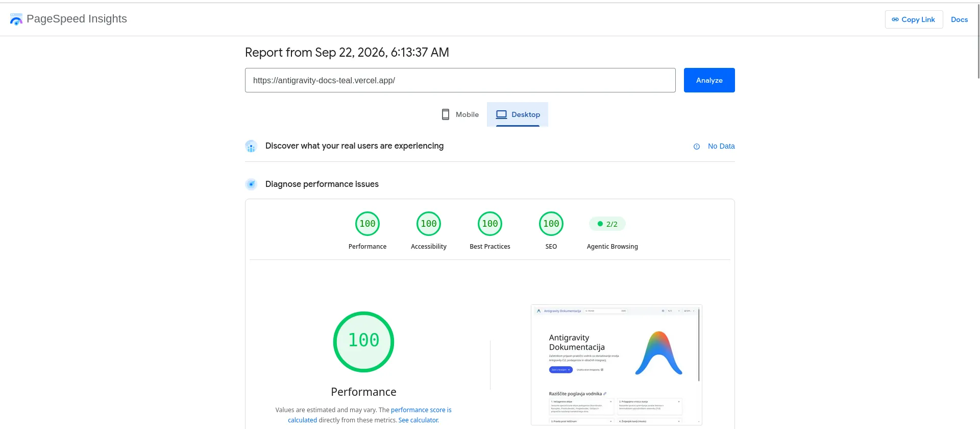Viewport: 980px width, 429px height.
Task: Click the No Data link
Action: point(721,146)
